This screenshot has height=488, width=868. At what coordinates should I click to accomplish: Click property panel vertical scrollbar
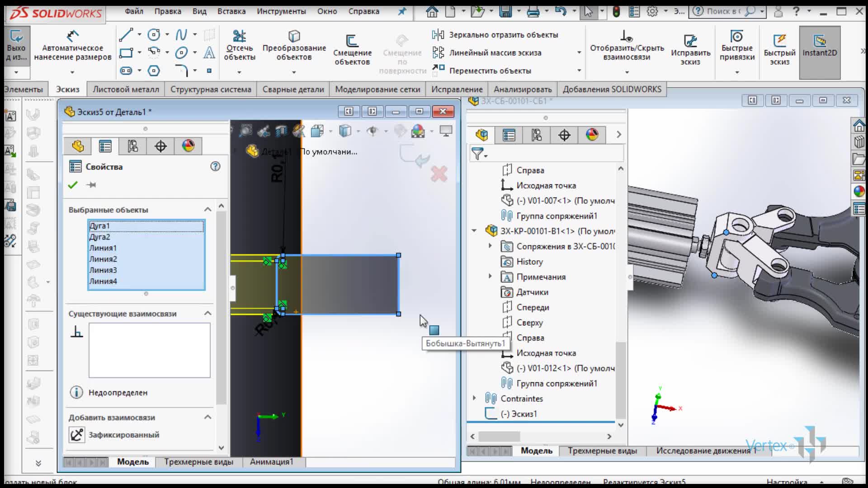tap(221, 307)
